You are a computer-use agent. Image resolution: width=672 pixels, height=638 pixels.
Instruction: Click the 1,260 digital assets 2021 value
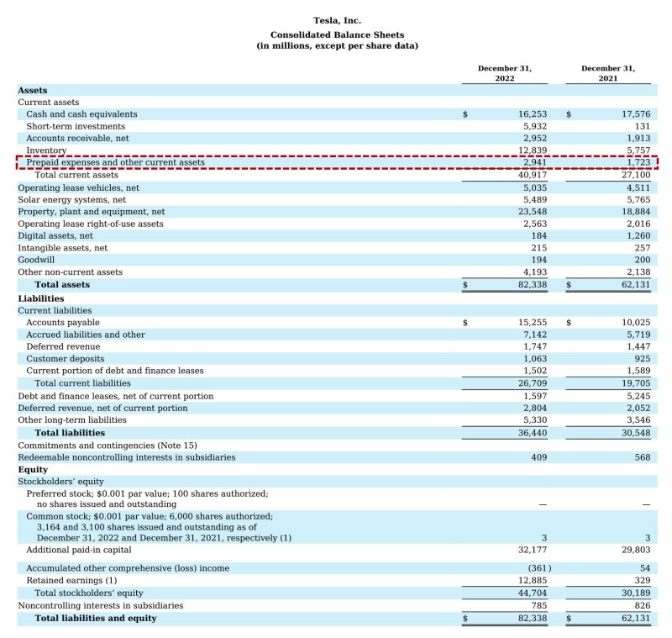point(638,236)
